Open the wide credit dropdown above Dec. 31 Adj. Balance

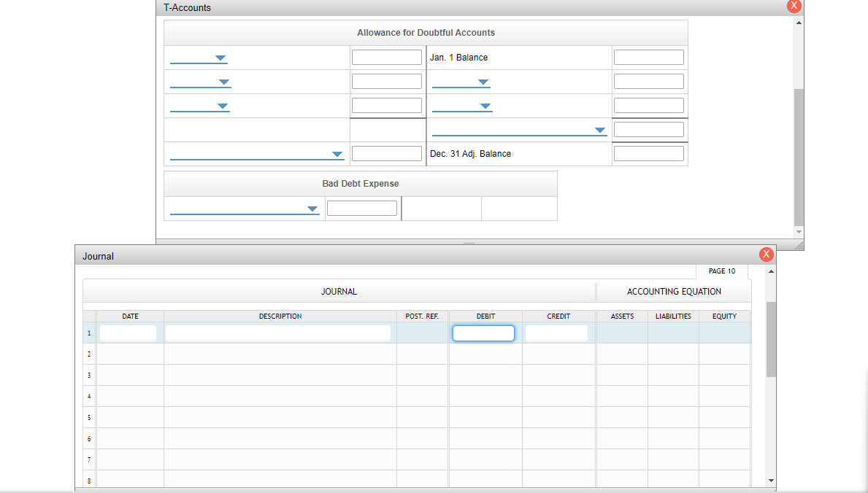[x=519, y=130]
